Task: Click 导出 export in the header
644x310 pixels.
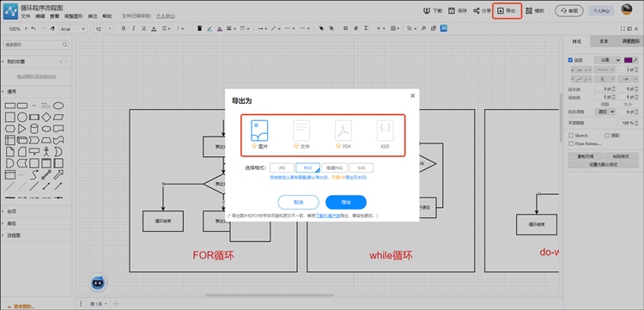Action: (507, 10)
